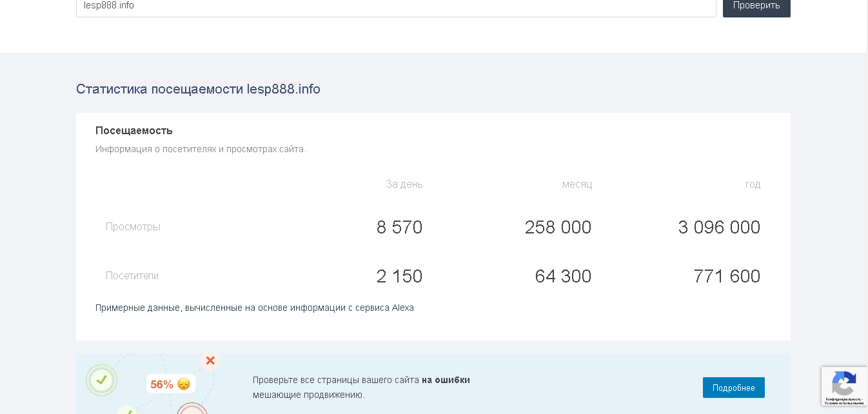Click the partially visible red circle icon

point(192,409)
